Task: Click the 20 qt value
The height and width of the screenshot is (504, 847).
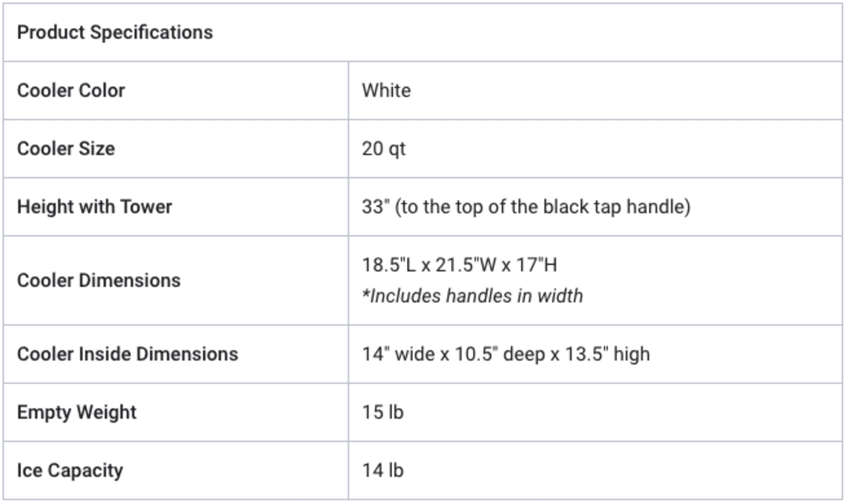Action: (384, 148)
